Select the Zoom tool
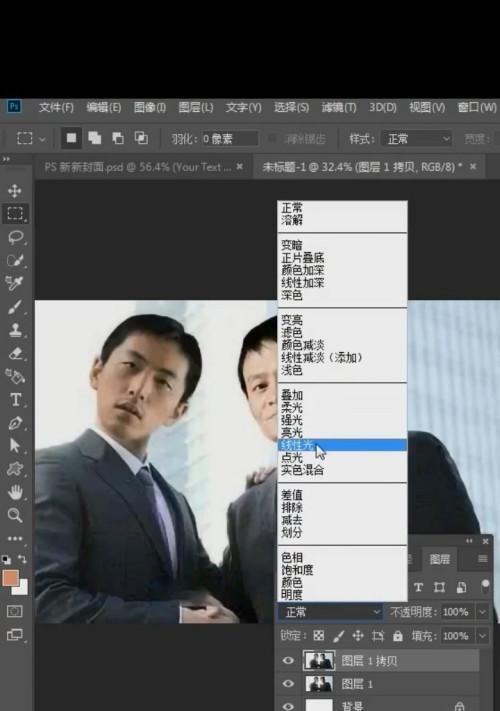The image size is (500, 711). tap(15, 515)
